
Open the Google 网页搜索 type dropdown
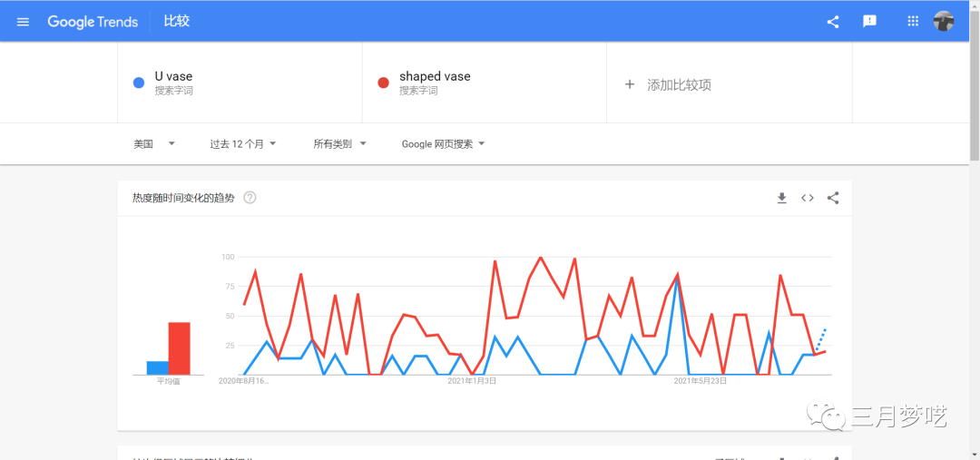coord(443,143)
